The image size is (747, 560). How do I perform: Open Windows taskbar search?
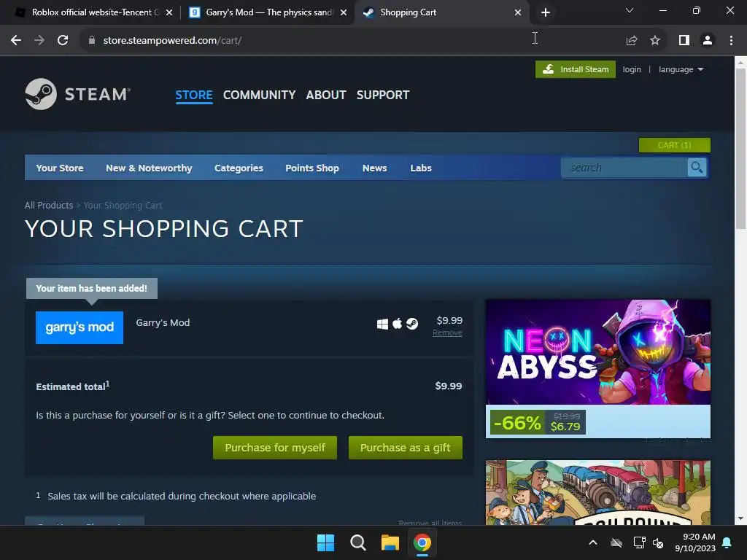pos(357,542)
